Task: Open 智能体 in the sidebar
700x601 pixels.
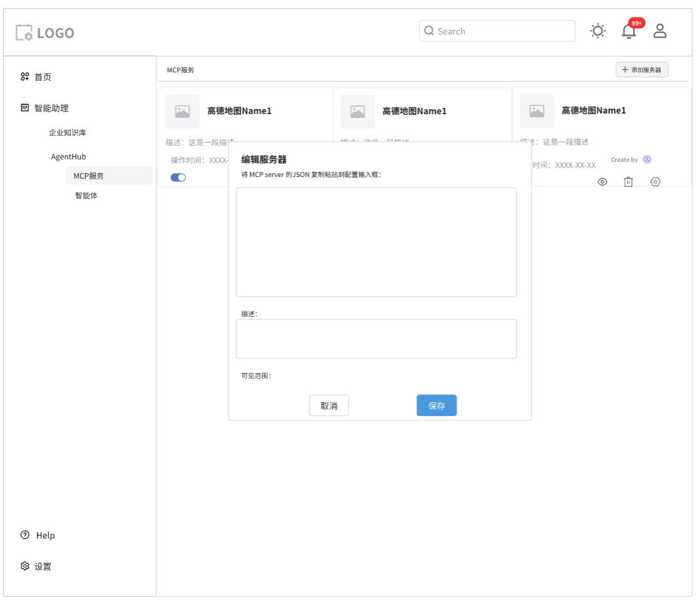Action: pyautogui.click(x=87, y=195)
